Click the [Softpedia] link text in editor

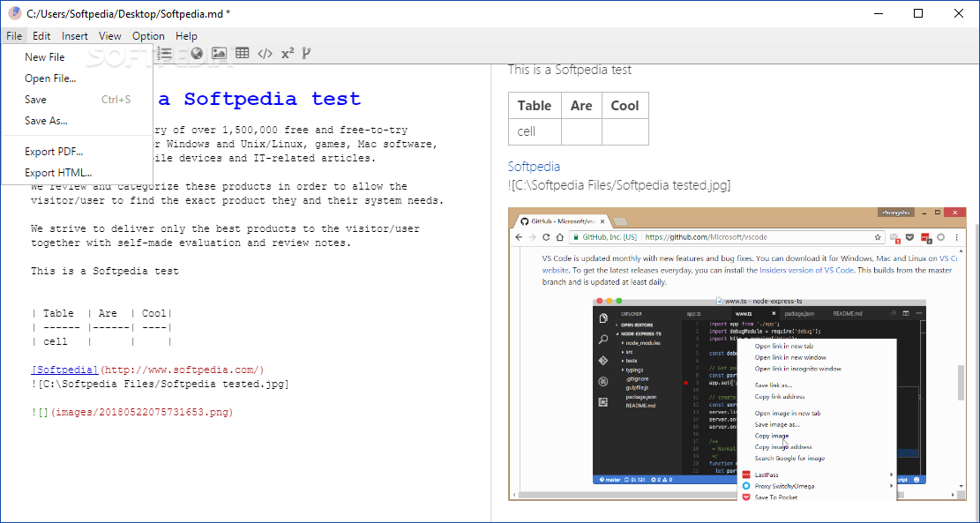[65, 370]
